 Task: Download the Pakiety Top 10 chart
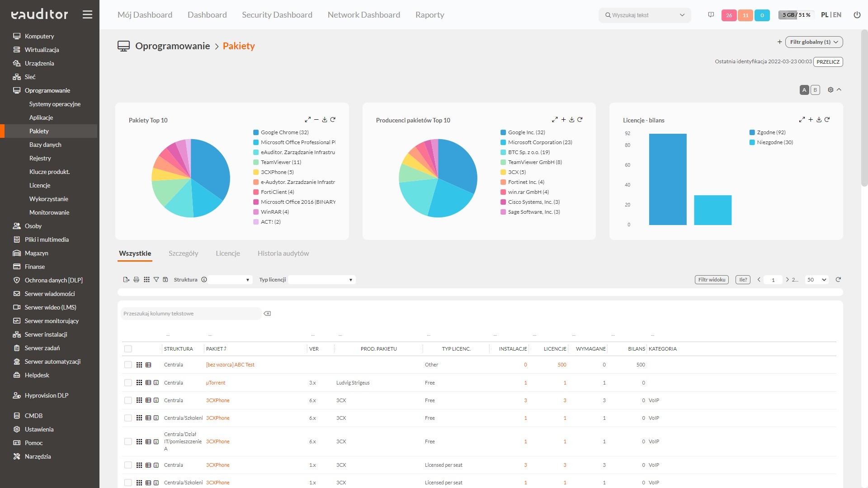(325, 120)
